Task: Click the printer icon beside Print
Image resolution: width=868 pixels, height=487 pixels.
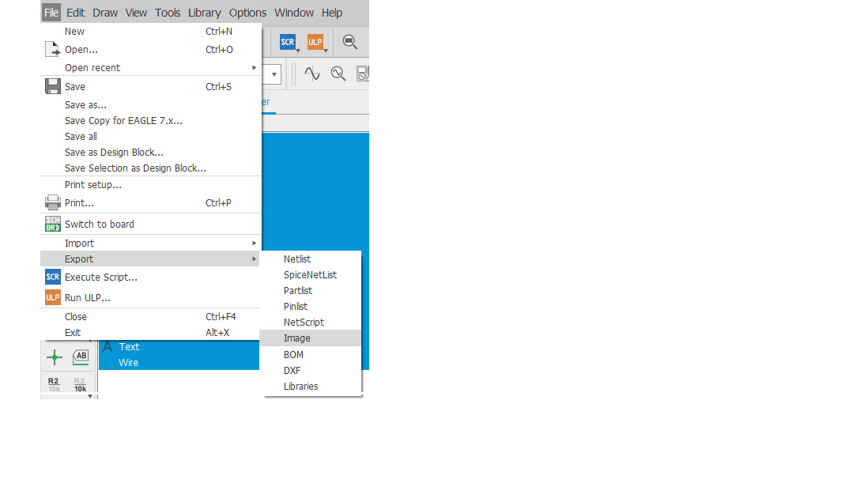Action: tap(53, 202)
